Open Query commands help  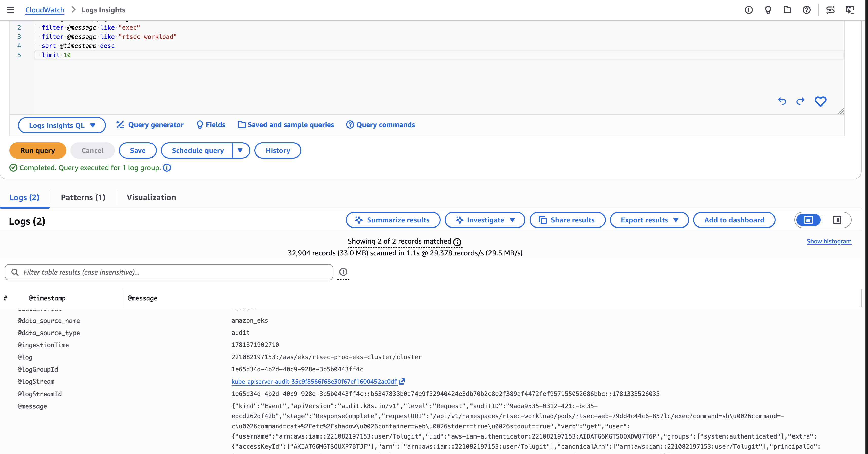(x=381, y=125)
